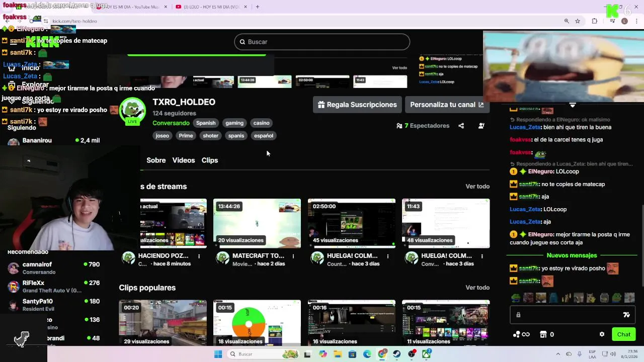
Task: Open options for HACIENDO POZ... stream
Action: point(199,256)
